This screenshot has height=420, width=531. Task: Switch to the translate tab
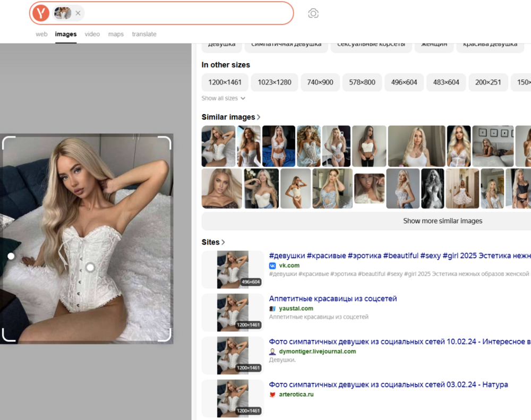click(x=144, y=33)
